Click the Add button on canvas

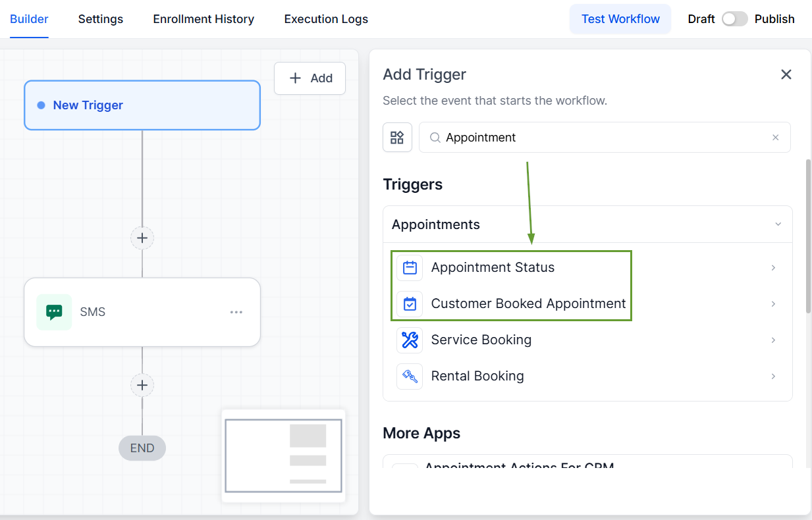[310, 78]
